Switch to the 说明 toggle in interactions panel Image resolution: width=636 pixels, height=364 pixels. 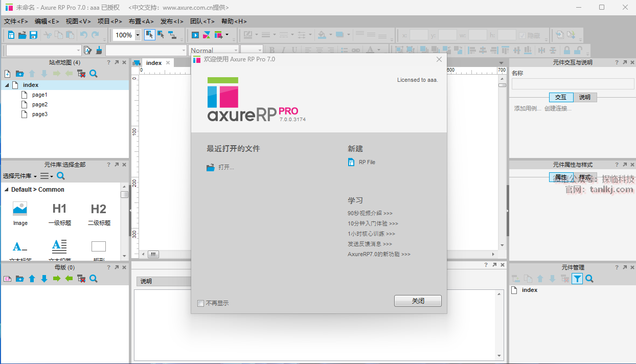pos(584,97)
